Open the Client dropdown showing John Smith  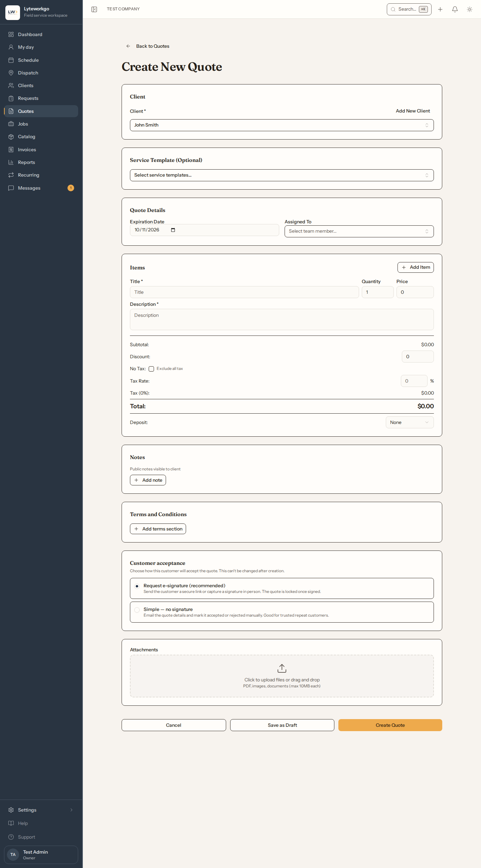point(282,125)
